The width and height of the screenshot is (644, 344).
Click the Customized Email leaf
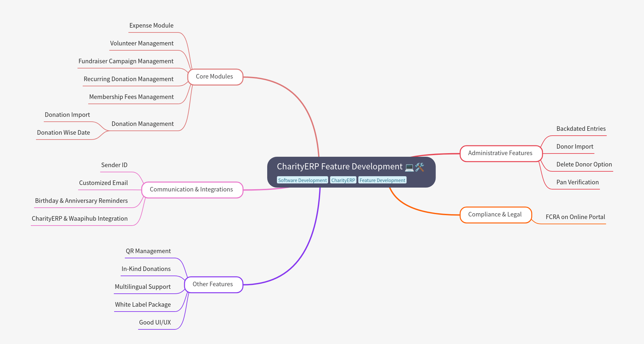pyautogui.click(x=103, y=183)
